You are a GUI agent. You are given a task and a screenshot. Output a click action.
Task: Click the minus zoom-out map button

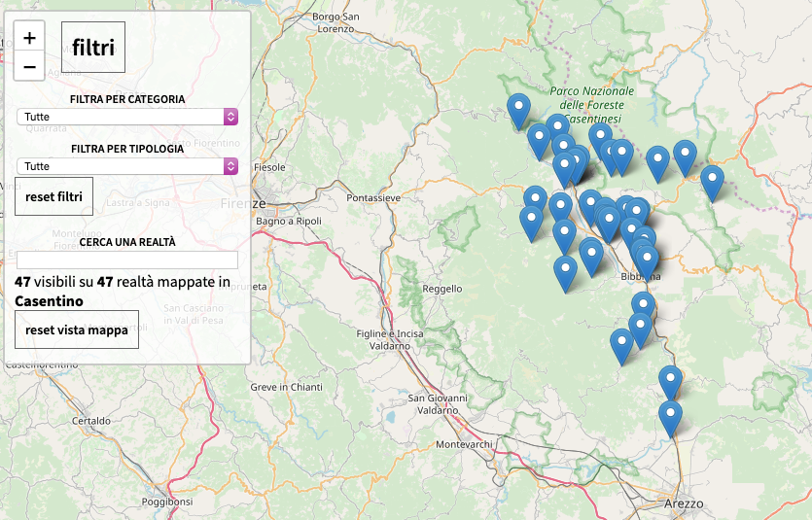point(29,66)
